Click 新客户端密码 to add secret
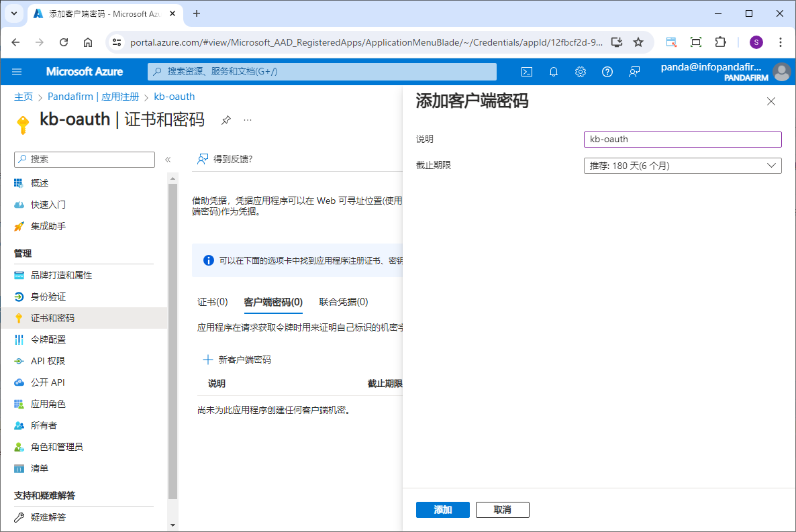Viewport: 796px width, 532px height. tap(238, 360)
